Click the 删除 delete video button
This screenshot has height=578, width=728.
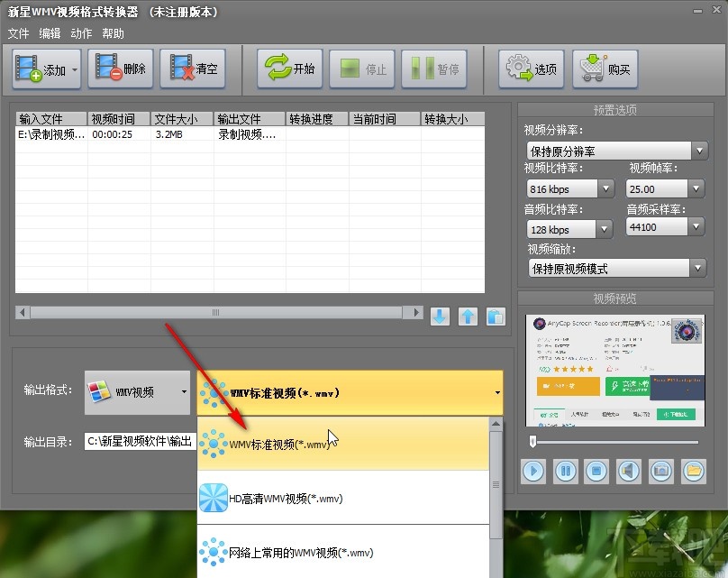pos(120,69)
